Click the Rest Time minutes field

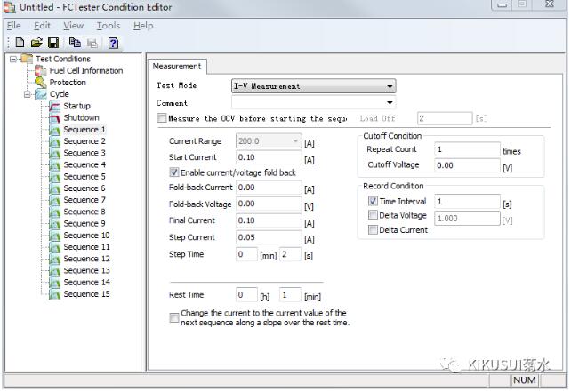point(290,294)
